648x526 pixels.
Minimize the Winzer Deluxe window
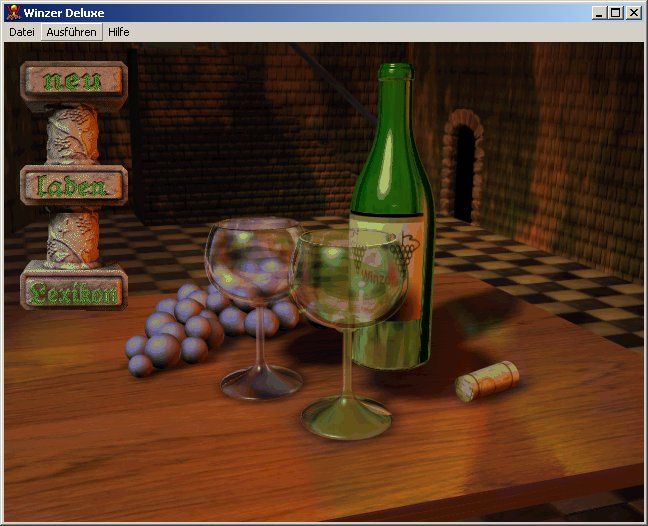[598, 13]
